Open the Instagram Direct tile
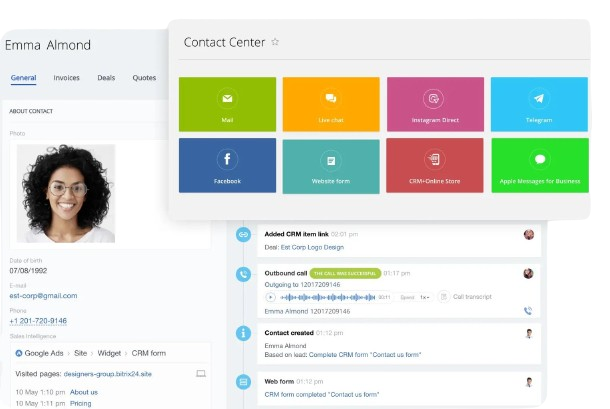 tap(435, 104)
